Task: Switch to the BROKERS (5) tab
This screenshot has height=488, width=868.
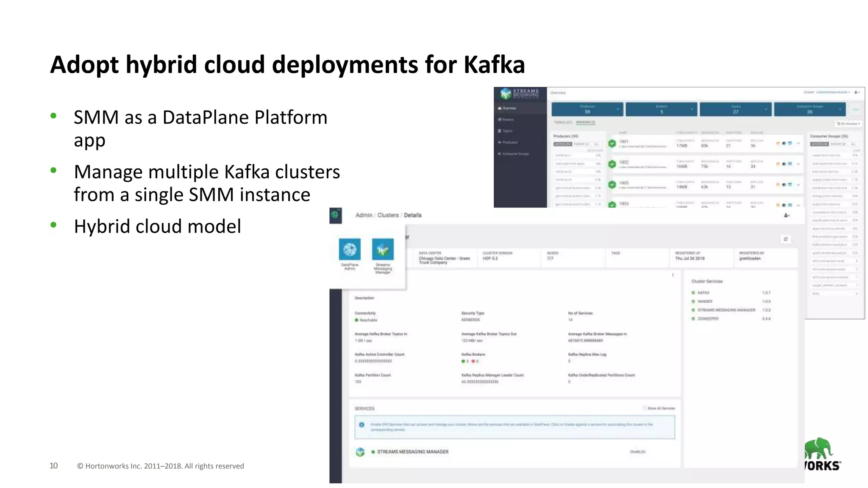Action: (585, 122)
